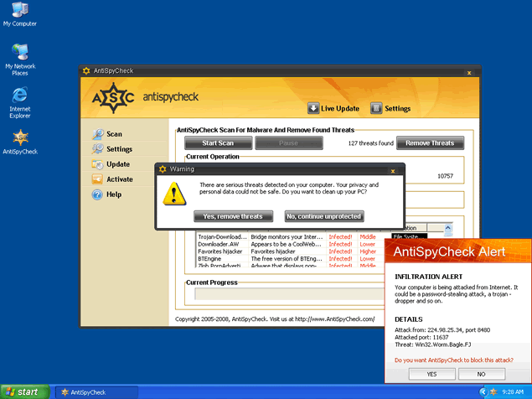Select Update in the left sidebar
The width and height of the screenshot is (532, 399).
point(117,164)
